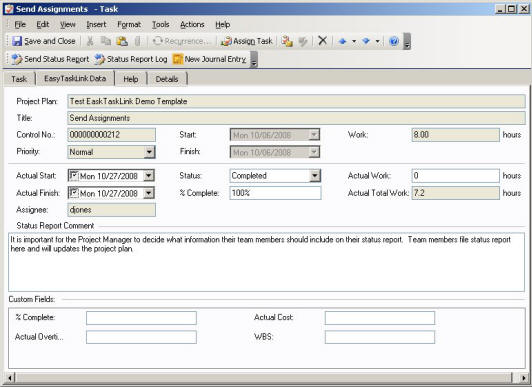
Task: Click the Paste clipboard icon
Action: (122, 41)
